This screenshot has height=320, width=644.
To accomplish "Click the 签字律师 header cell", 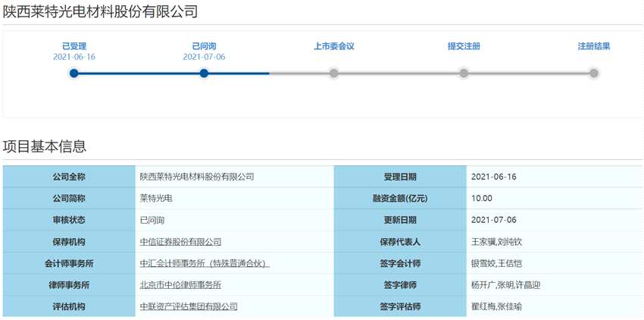I will [400, 284].
